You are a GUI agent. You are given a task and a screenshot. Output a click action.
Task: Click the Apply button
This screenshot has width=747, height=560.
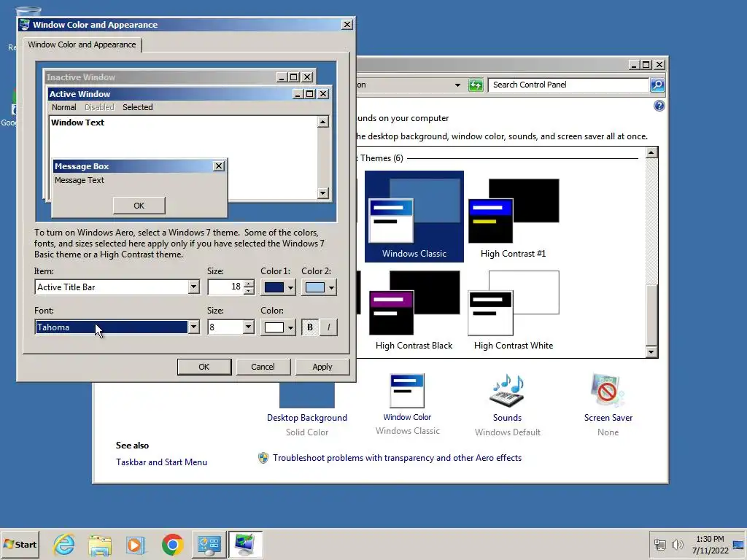tap(322, 367)
